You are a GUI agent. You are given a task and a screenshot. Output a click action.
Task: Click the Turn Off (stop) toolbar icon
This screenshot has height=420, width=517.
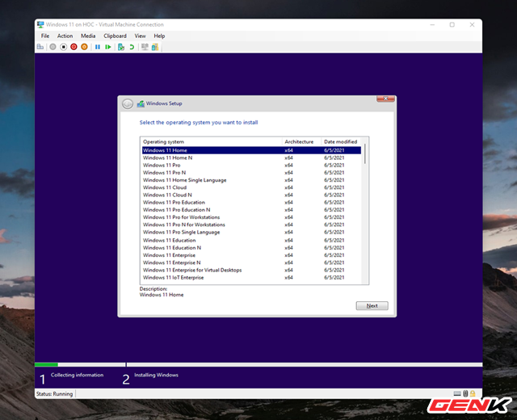pos(63,47)
